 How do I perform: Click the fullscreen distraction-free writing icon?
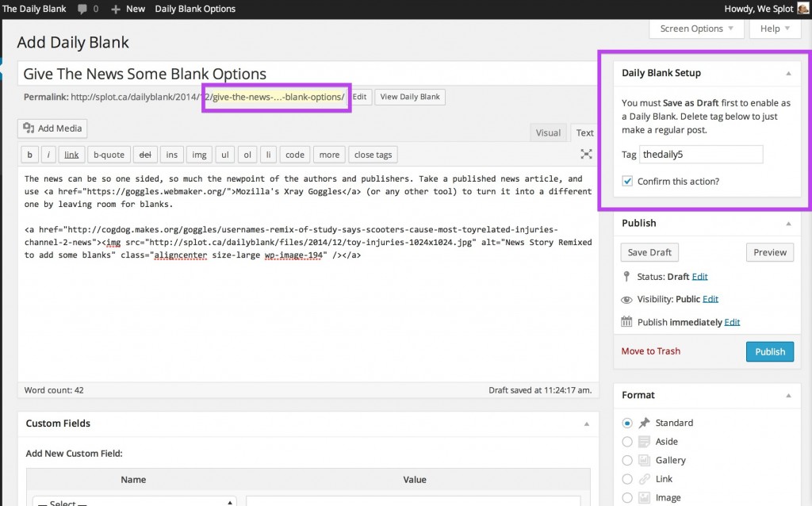point(586,155)
